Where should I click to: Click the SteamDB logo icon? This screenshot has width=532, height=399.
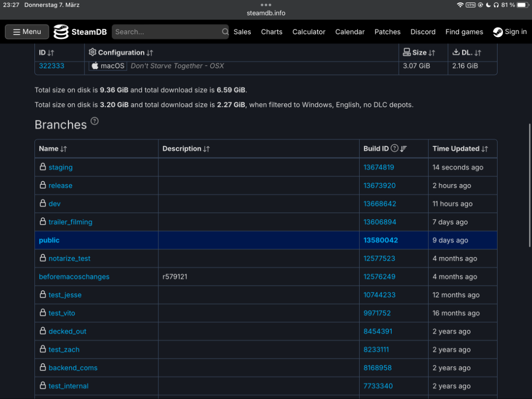click(61, 32)
